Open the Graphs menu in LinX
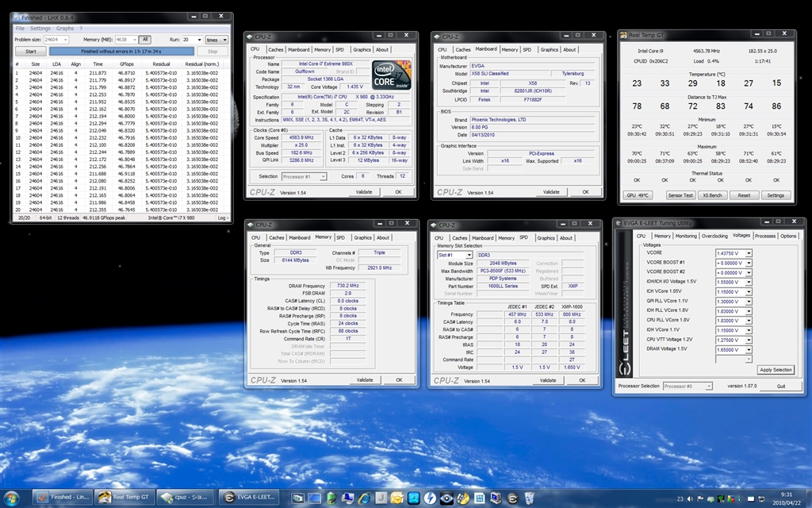Viewport: 812px width, 508px height. [65, 29]
